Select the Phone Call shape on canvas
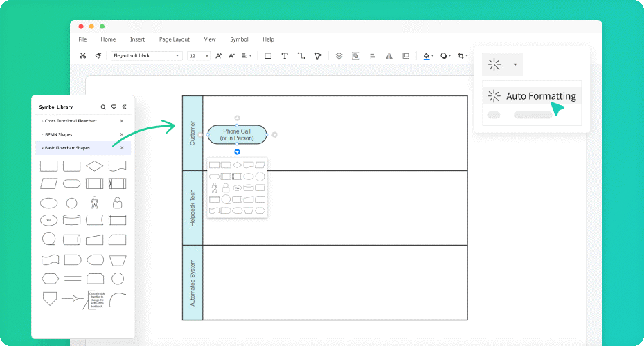The height and width of the screenshot is (346, 644). 237,135
